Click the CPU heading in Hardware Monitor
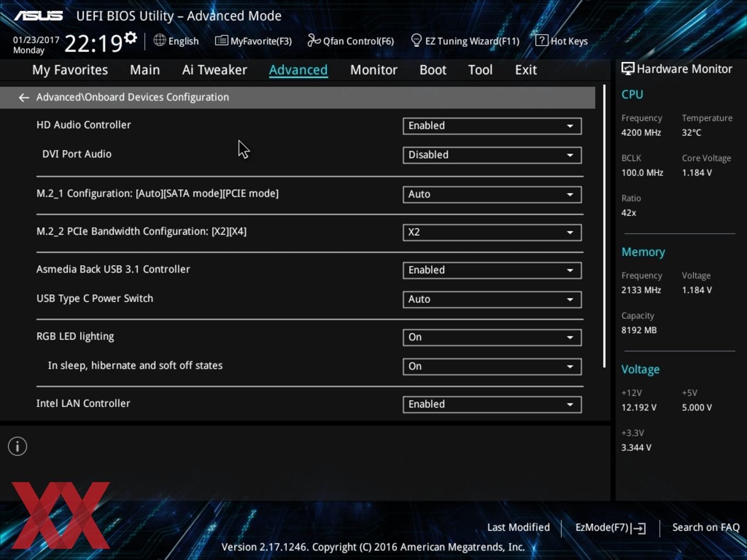Image resolution: width=747 pixels, height=560 pixels. coord(632,94)
